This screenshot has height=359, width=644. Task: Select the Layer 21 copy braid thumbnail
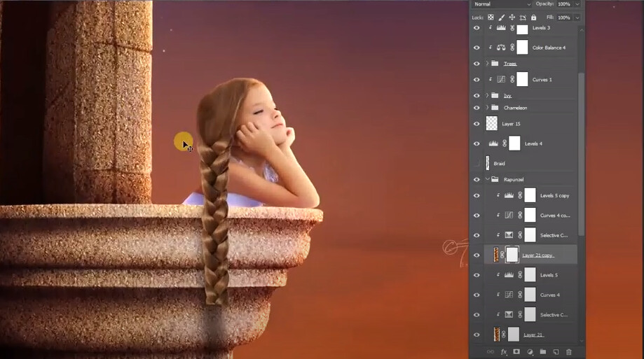pos(496,255)
